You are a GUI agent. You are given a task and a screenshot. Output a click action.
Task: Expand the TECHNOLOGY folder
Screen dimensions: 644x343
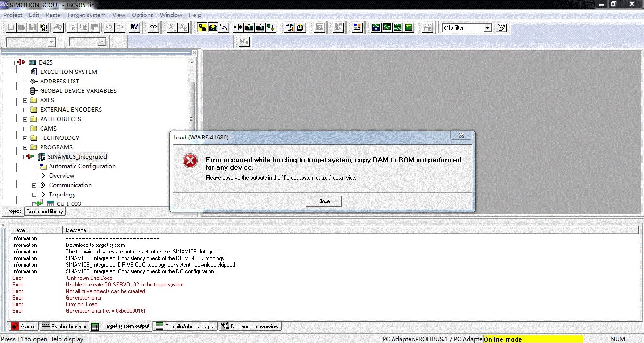(x=25, y=138)
